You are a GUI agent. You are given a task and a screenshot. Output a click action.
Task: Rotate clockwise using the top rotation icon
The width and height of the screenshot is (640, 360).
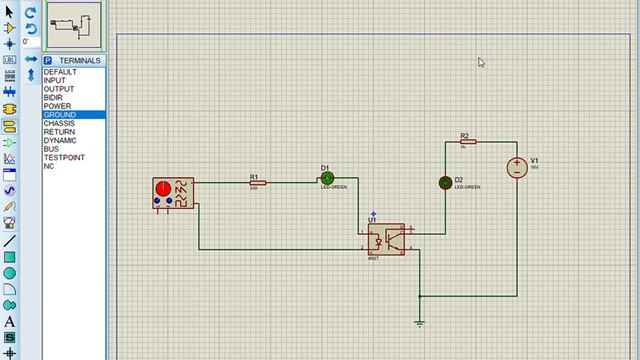pos(31,13)
